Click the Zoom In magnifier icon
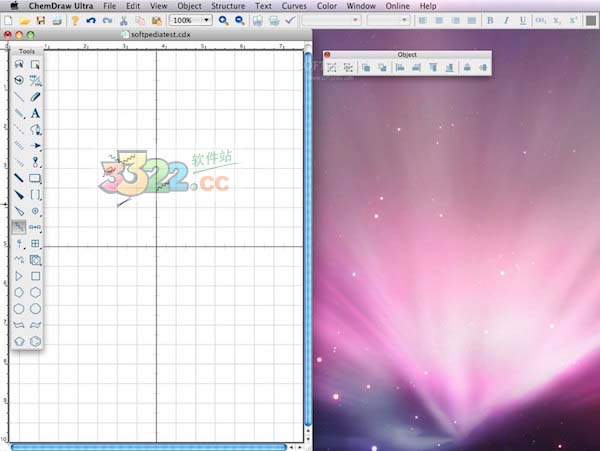The image size is (600, 451). click(x=223, y=20)
